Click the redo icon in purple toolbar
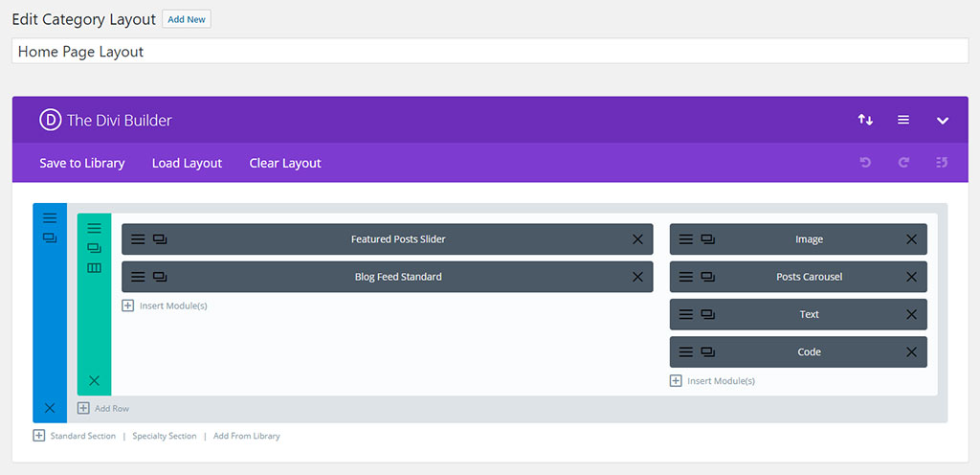The image size is (980, 475). tap(903, 163)
